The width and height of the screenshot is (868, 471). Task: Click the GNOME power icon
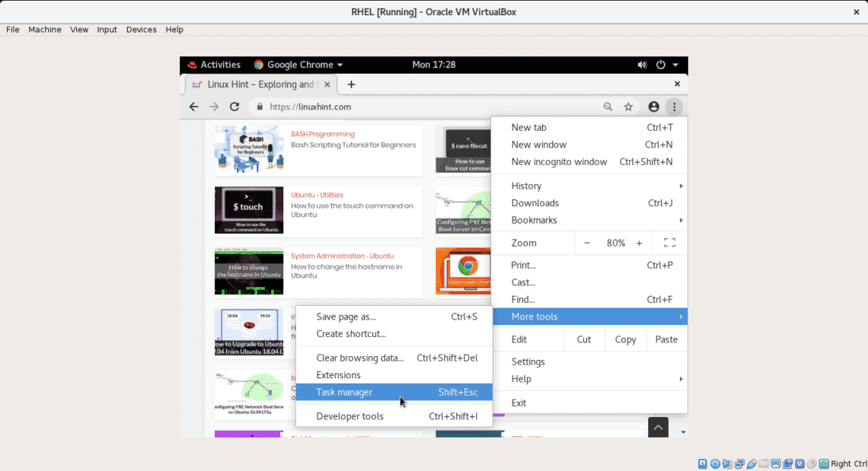pos(660,65)
